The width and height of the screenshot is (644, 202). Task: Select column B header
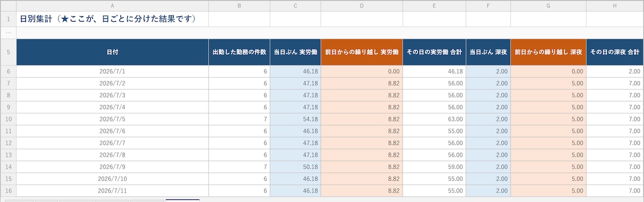(x=239, y=6)
